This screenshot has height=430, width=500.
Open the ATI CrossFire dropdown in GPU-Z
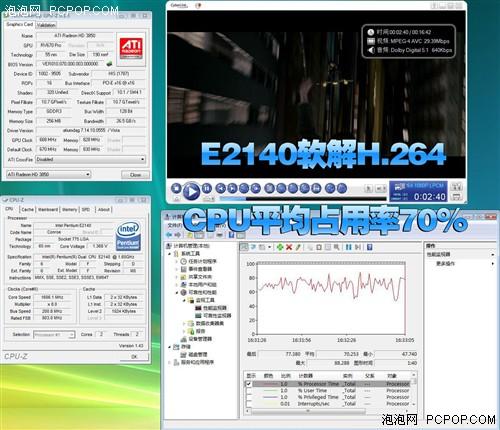(91, 159)
